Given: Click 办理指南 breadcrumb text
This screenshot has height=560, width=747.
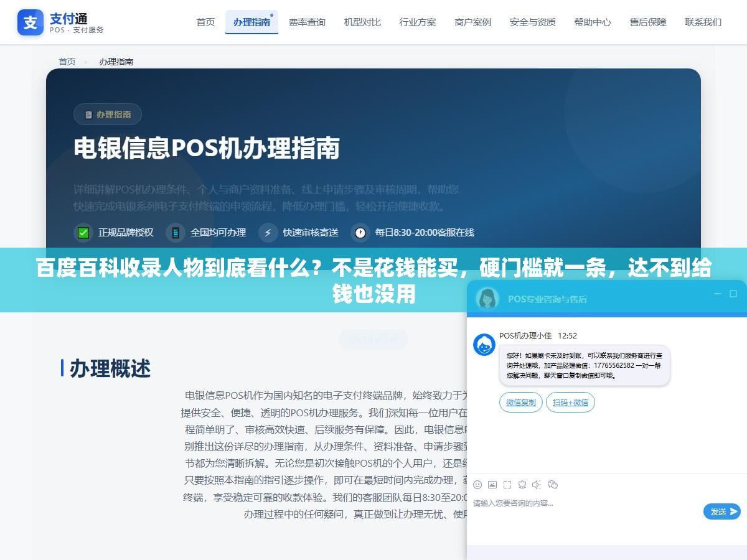Looking at the screenshot, I should pyautogui.click(x=116, y=62).
